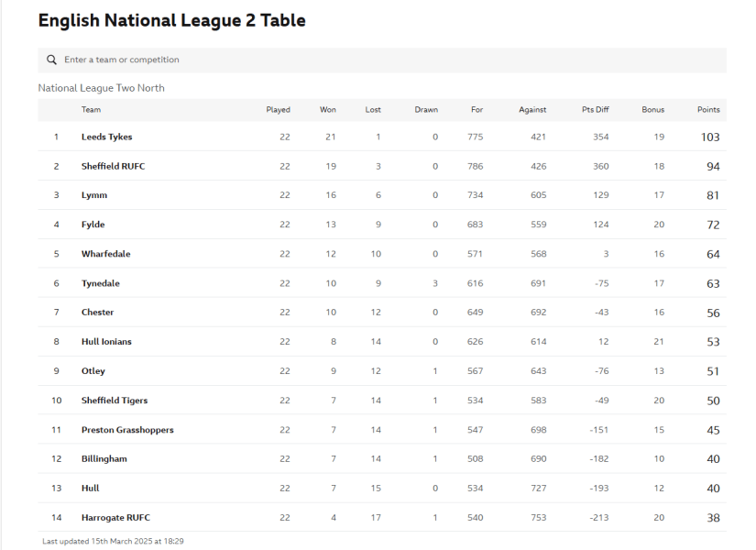The height and width of the screenshot is (550, 756).
Task: Open Hull Ionians team link
Action: pos(106,342)
